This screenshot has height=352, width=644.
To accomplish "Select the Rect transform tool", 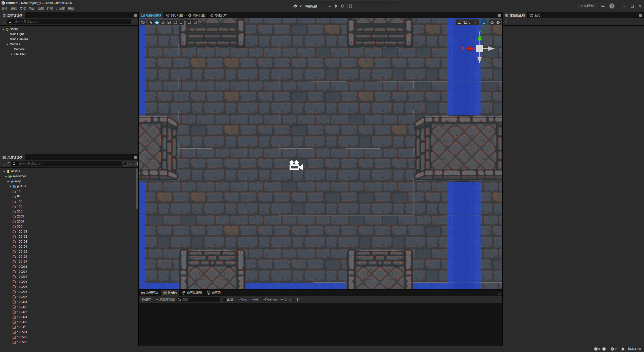I will click(x=175, y=22).
